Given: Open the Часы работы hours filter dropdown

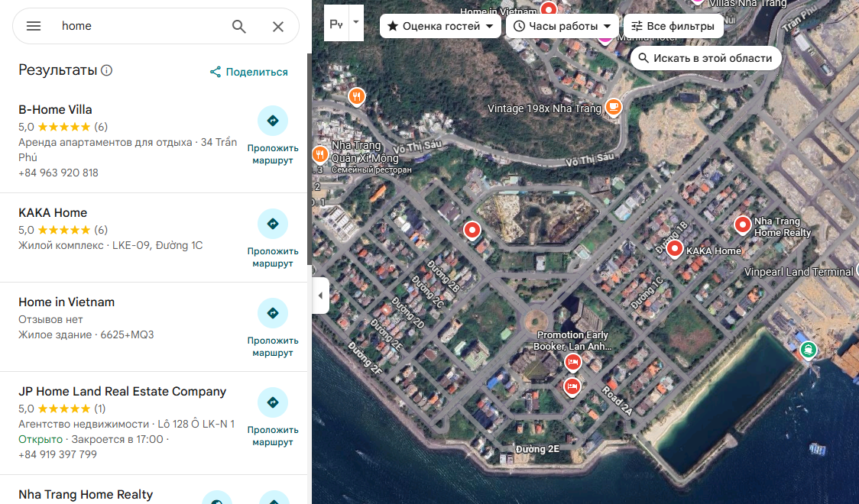Looking at the screenshot, I should pyautogui.click(x=562, y=26).
